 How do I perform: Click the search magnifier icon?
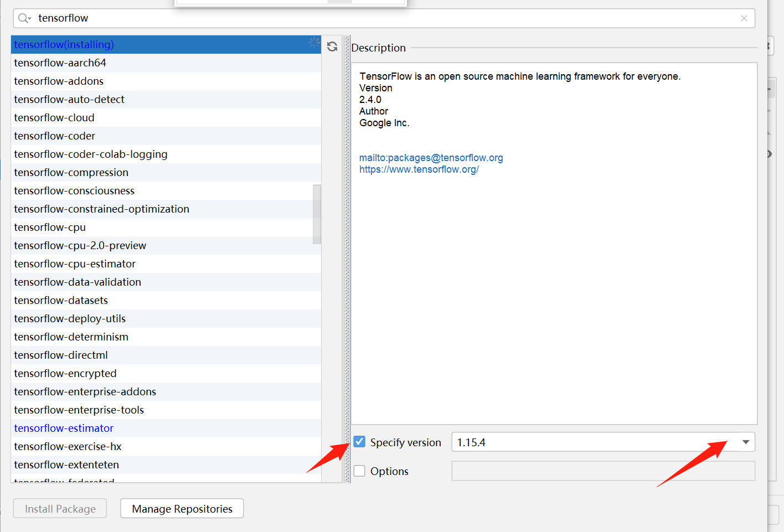point(22,18)
